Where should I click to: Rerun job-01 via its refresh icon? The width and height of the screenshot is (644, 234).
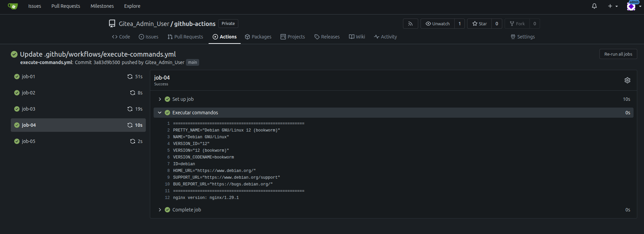(130, 77)
